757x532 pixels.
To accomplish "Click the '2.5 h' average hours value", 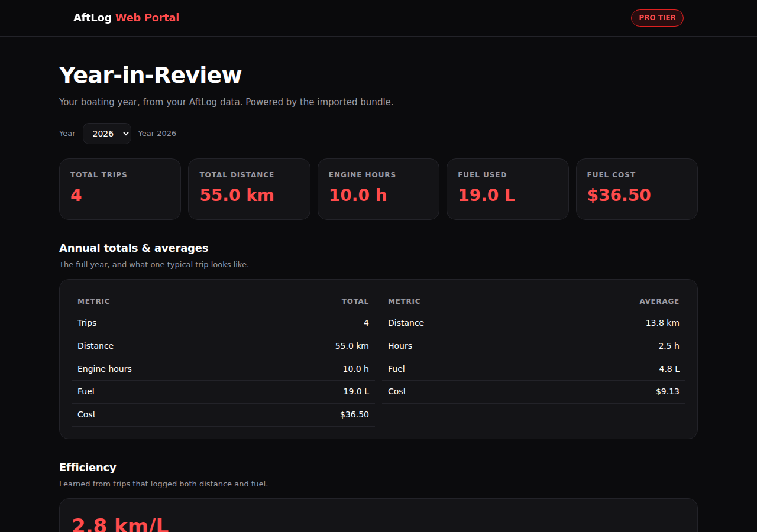I will [x=669, y=346].
